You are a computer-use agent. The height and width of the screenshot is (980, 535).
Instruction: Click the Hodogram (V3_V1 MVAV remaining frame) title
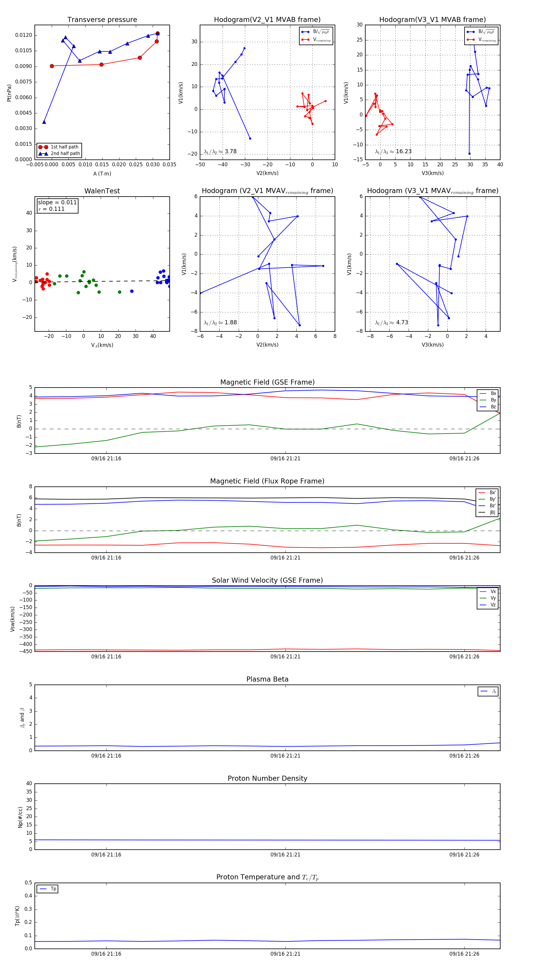point(432,191)
